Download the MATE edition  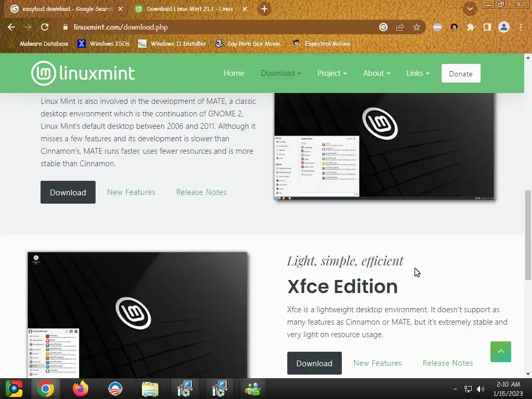point(68,192)
